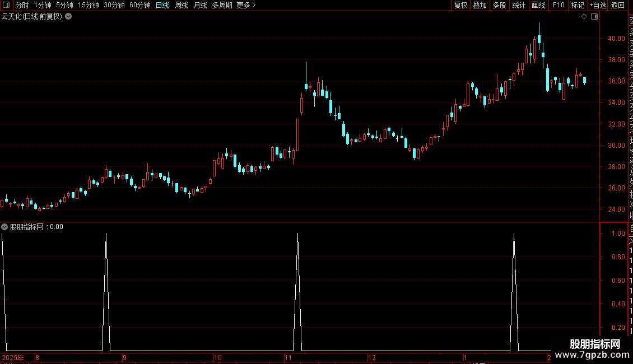The height and width of the screenshot is (364, 633).
Task: Open F10 company info
Action: 558,5
